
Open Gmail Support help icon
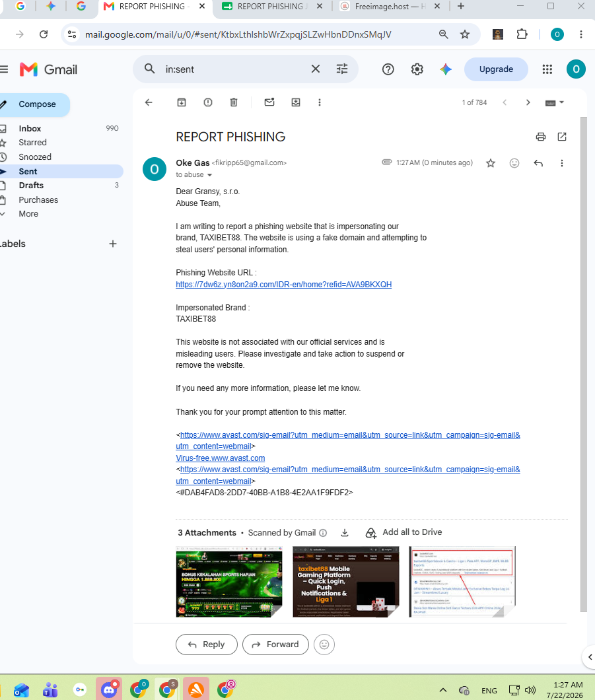[x=388, y=69]
